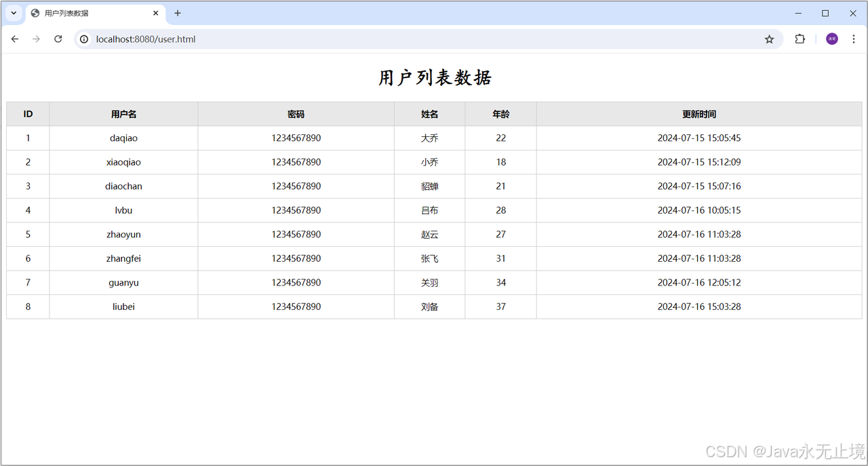Screen dimensions: 868x466
Task: Click ID cell 8 in liubei row
Action: coord(28,307)
